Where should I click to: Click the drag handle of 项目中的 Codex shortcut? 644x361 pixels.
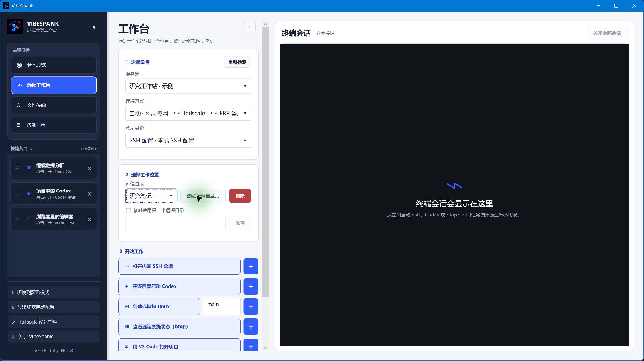pyautogui.click(x=17, y=194)
